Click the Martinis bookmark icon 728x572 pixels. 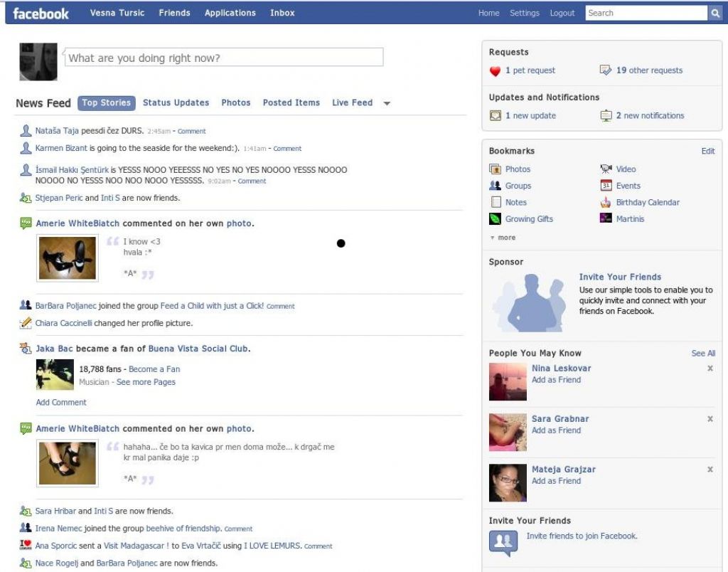606,218
